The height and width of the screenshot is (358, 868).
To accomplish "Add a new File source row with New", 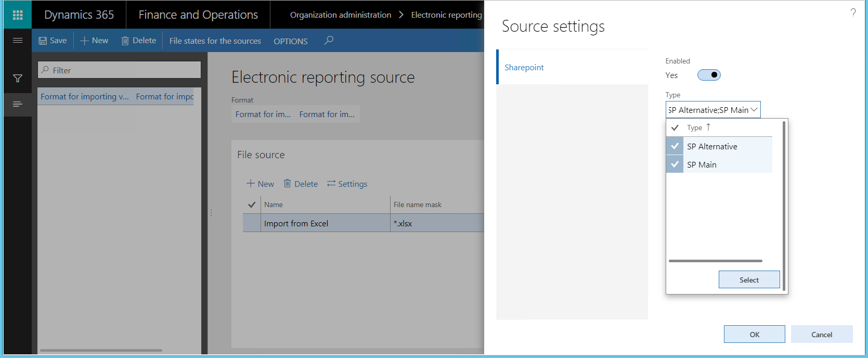I will click(x=260, y=184).
